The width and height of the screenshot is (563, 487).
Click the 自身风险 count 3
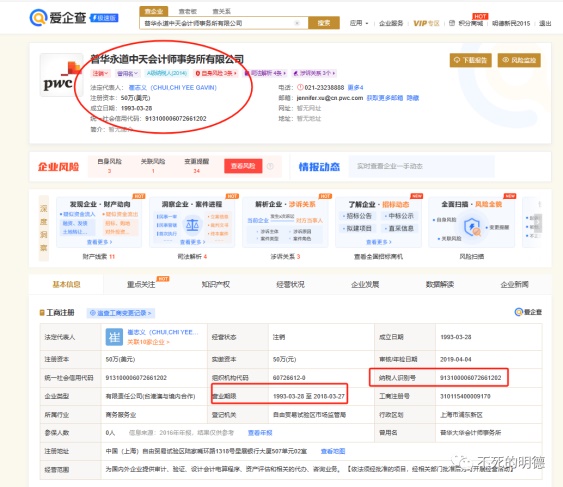[110, 171]
